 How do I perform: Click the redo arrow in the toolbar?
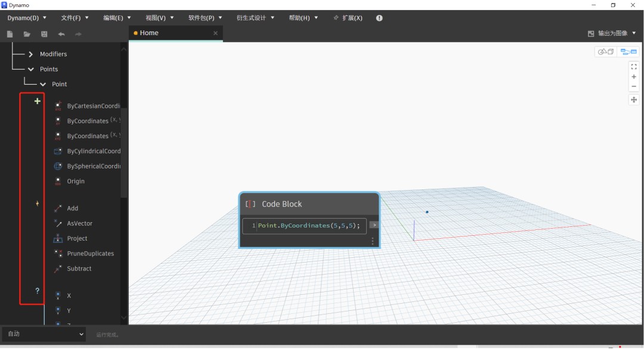point(78,34)
